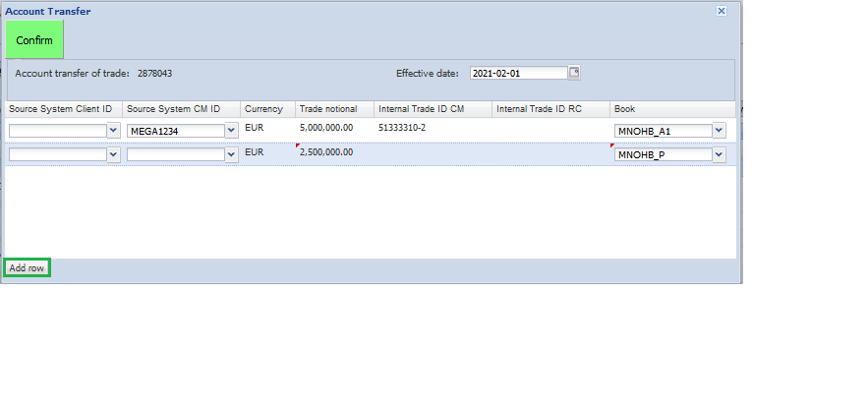Sort by the Trade notional column header
868x408 pixels.
tap(328, 109)
